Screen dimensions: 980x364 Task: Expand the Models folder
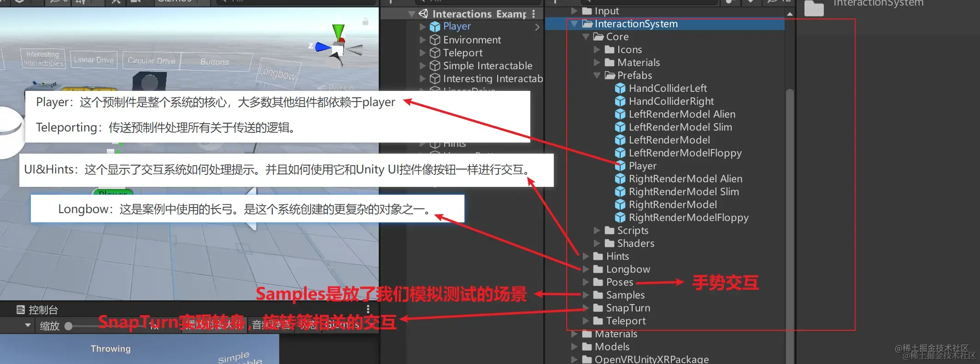coord(574,346)
